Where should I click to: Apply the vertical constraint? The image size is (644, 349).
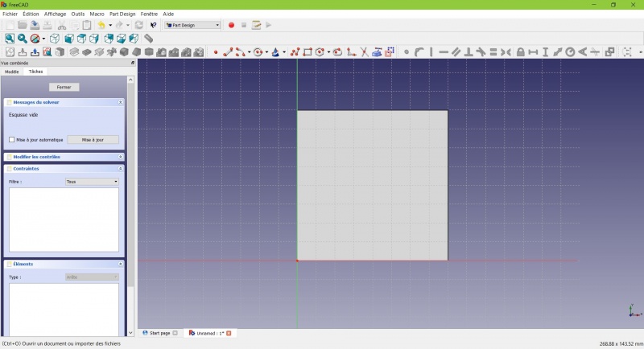[431, 52]
